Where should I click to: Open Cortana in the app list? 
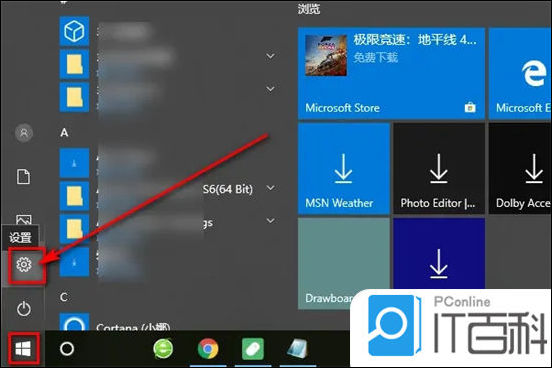tap(133, 326)
